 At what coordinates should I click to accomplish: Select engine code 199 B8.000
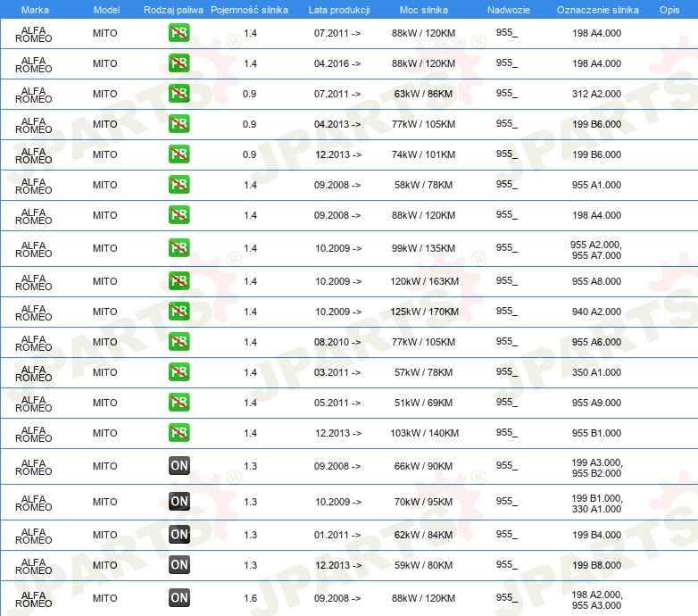point(596,565)
